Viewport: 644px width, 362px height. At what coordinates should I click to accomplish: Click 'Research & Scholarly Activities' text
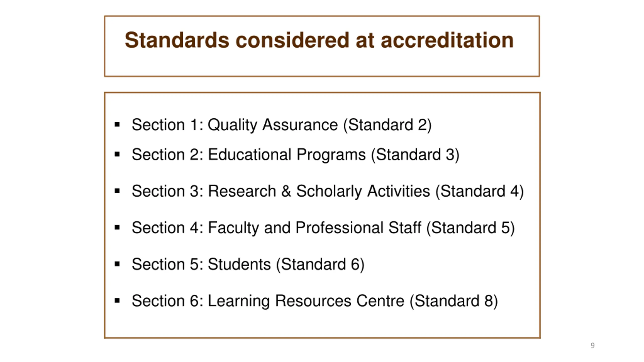(x=319, y=191)
